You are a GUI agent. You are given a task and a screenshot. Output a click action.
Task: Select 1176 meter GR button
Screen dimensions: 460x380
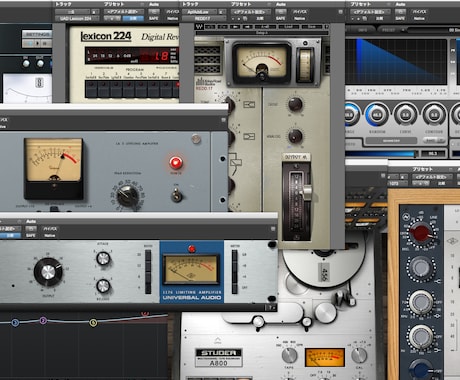[235, 255]
